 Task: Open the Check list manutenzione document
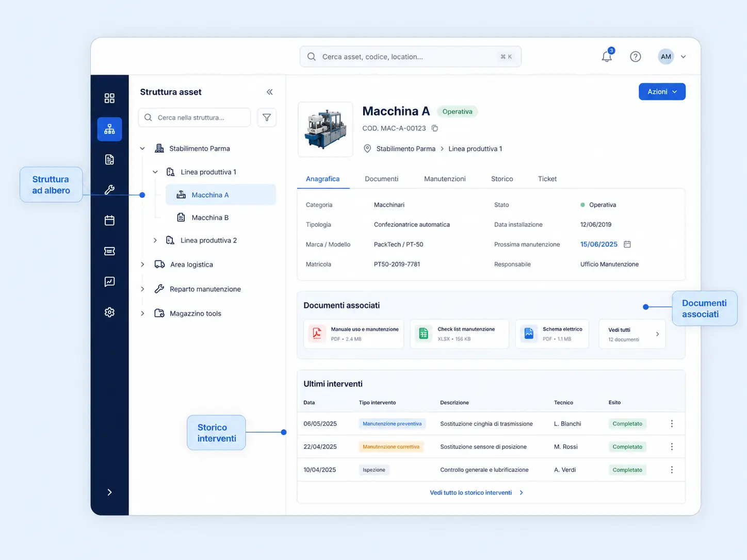(459, 334)
